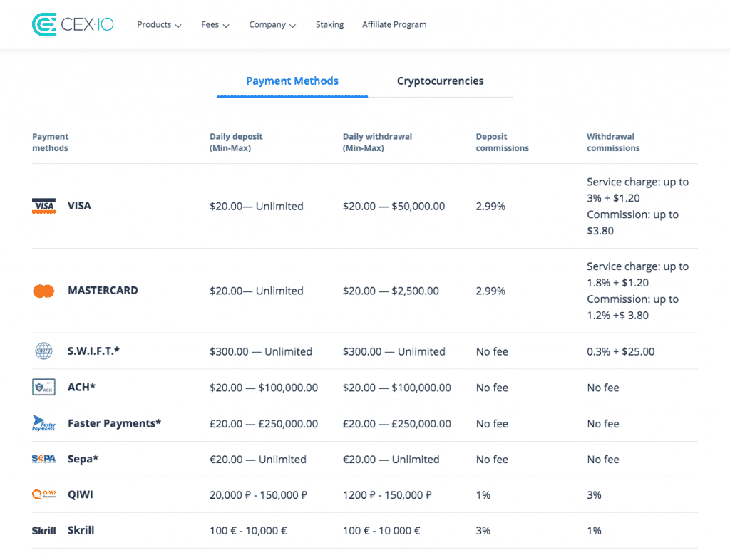The height and width of the screenshot is (560, 730).
Task: Click QIWI daily withdrawal 1200 ₽ - 150,000 ₽
Action: pyautogui.click(x=387, y=495)
